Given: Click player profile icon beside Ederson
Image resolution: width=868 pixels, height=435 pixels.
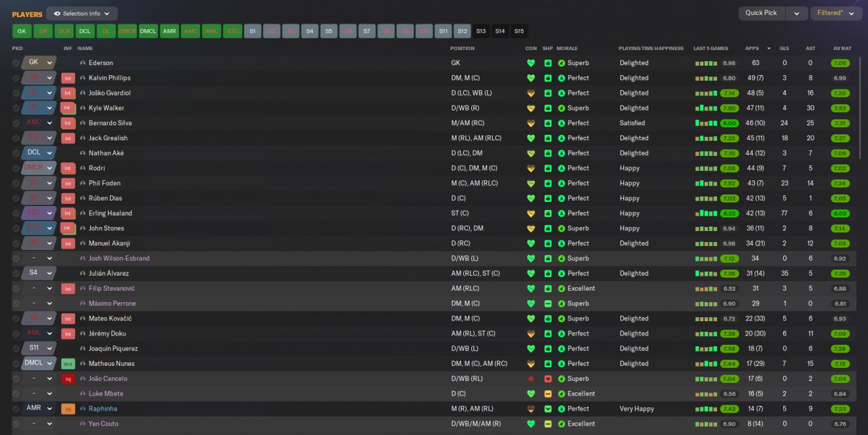Looking at the screenshot, I should 83,63.
